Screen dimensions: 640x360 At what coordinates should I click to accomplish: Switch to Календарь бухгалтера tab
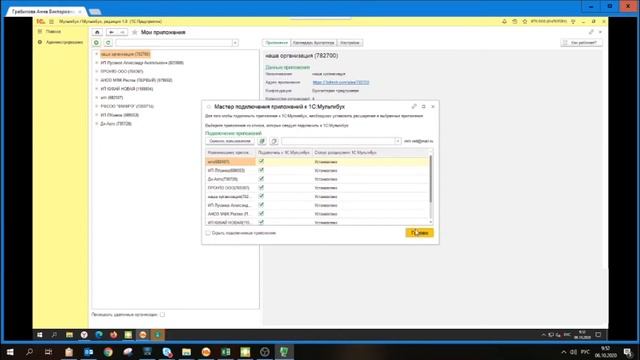pyautogui.click(x=313, y=42)
